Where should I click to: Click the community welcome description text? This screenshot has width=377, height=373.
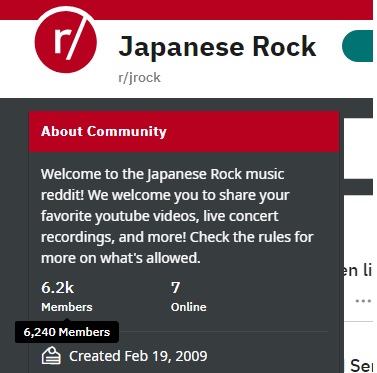pos(177,216)
